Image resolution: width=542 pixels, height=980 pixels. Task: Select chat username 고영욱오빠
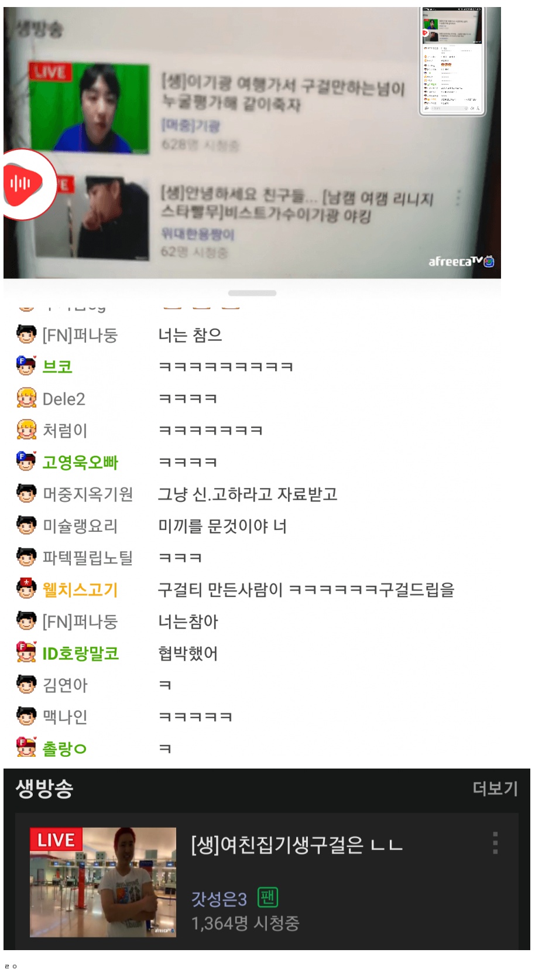(x=80, y=462)
